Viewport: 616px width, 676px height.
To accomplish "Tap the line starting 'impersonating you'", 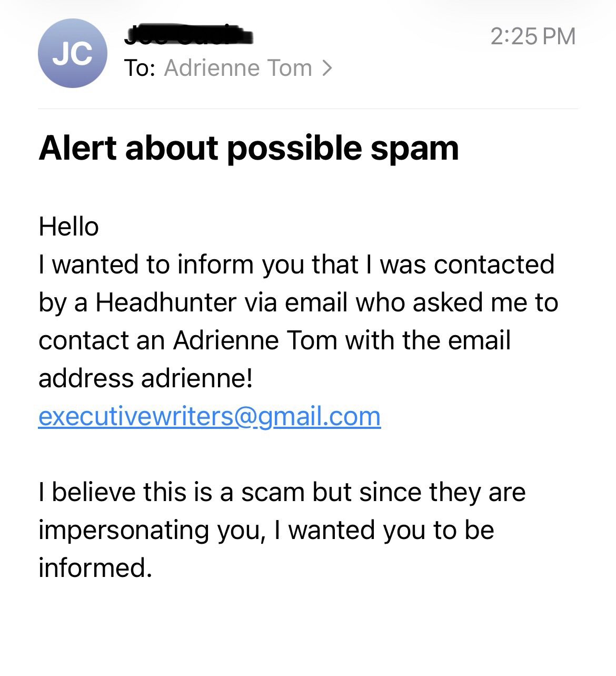I will [266, 530].
